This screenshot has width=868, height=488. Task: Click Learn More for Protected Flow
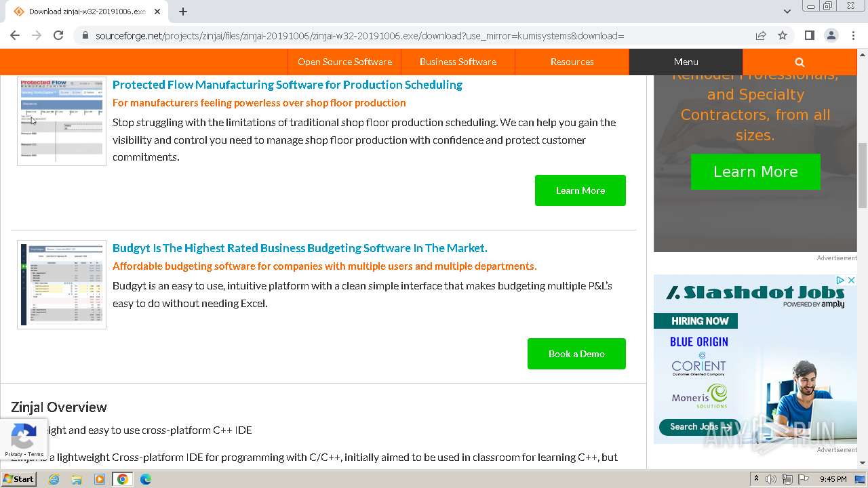pyautogui.click(x=580, y=190)
